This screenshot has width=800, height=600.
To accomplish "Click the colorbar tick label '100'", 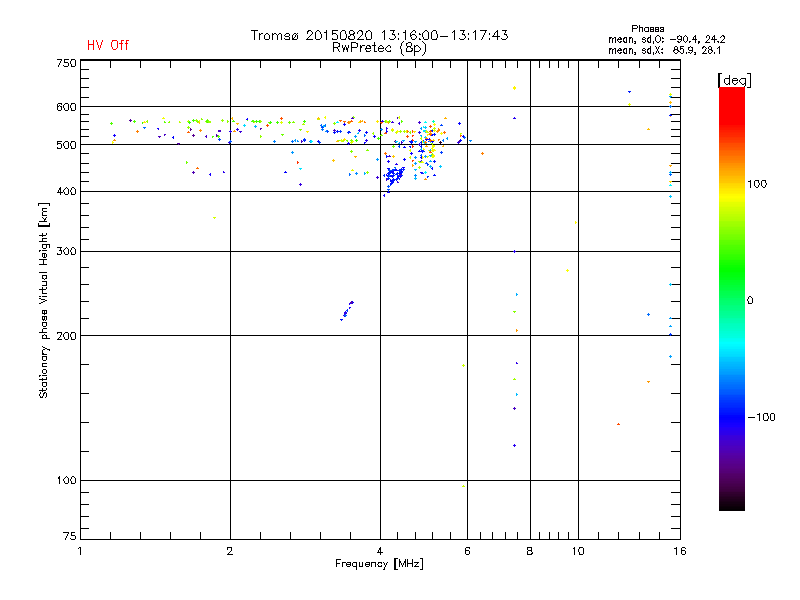I will pos(757,184).
